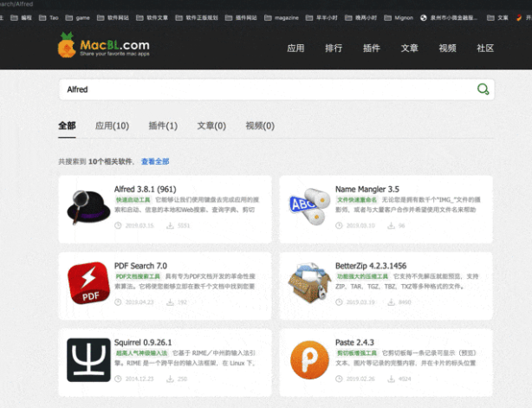Click the 快速启动工具 tag on the Alfred card

pos(133,200)
